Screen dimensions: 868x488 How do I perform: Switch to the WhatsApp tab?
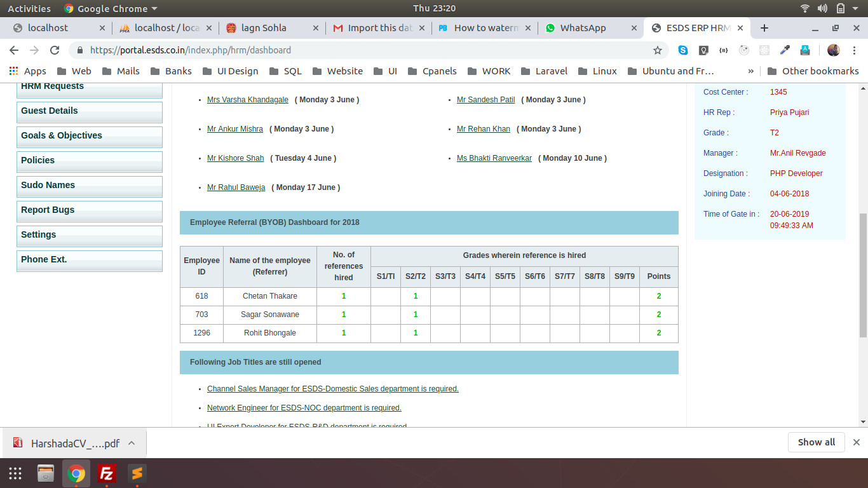[583, 28]
